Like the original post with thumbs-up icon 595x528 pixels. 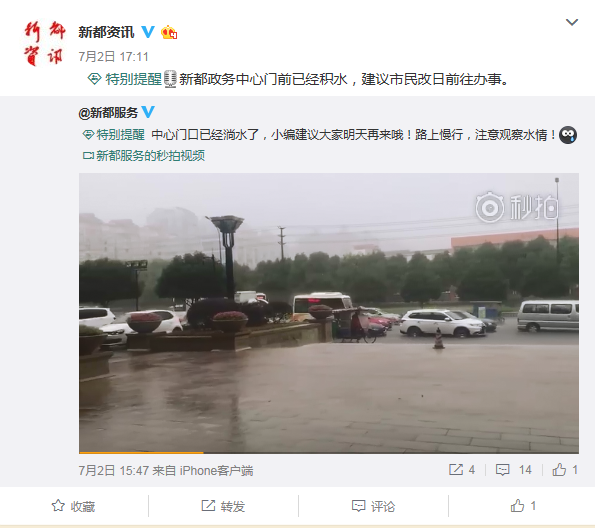(x=565, y=470)
